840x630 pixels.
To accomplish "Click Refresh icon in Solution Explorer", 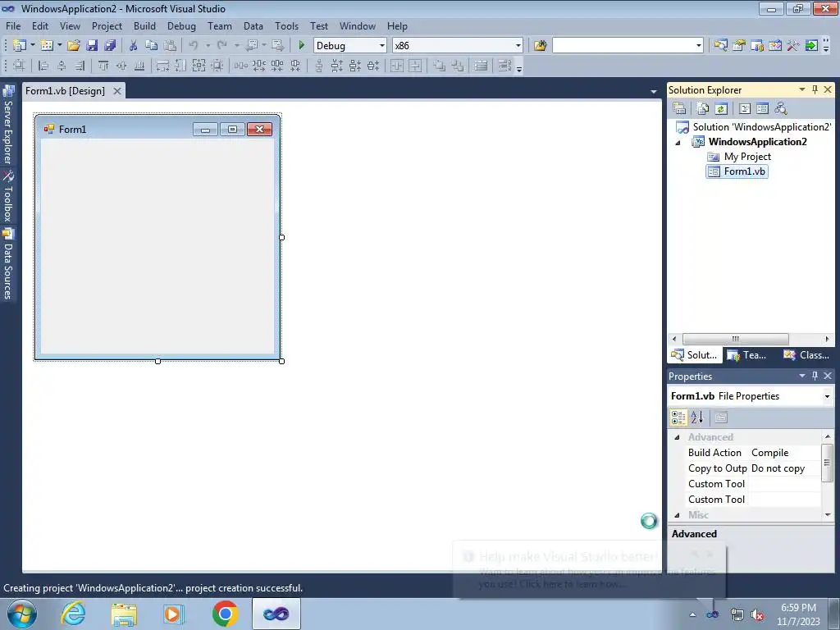I will pos(721,109).
